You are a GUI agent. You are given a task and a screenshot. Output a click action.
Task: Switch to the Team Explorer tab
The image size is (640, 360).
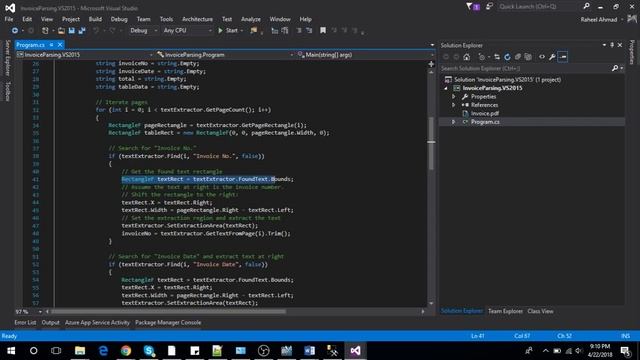point(505,311)
